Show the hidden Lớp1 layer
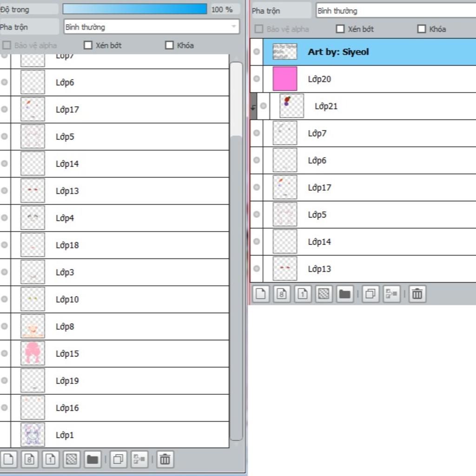476x476 pixels. 4,435
